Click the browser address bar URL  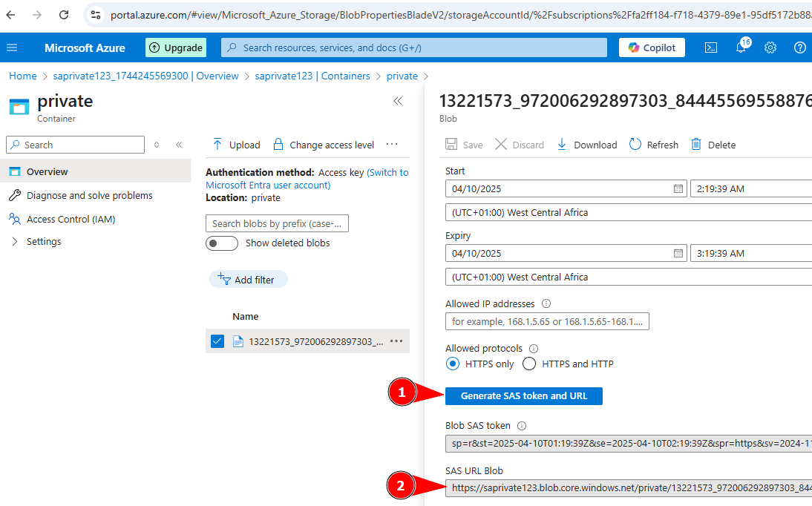point(461,15)
